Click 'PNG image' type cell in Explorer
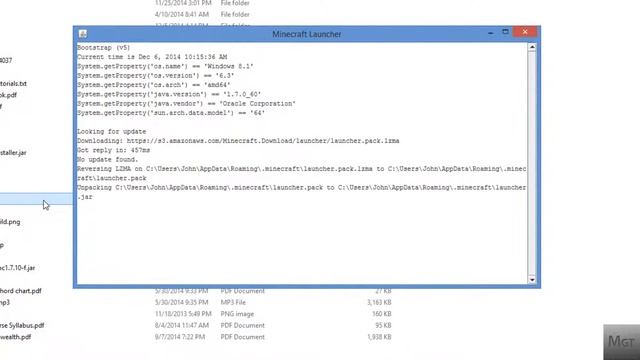Screen dimensions: 640x360 coord(237,314)
